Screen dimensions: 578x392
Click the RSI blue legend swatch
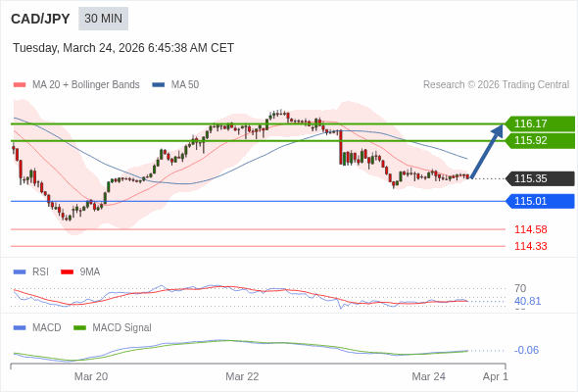click(20, 272)
